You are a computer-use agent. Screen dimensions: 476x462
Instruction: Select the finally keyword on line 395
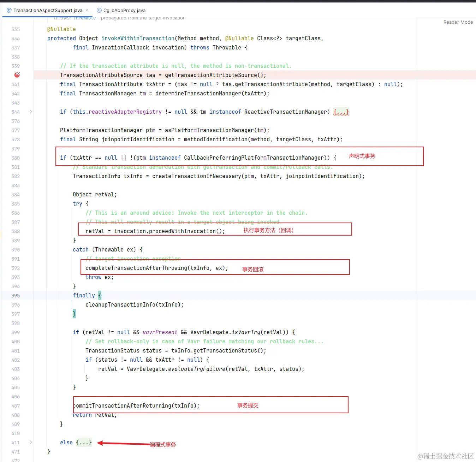coord(83,295)
